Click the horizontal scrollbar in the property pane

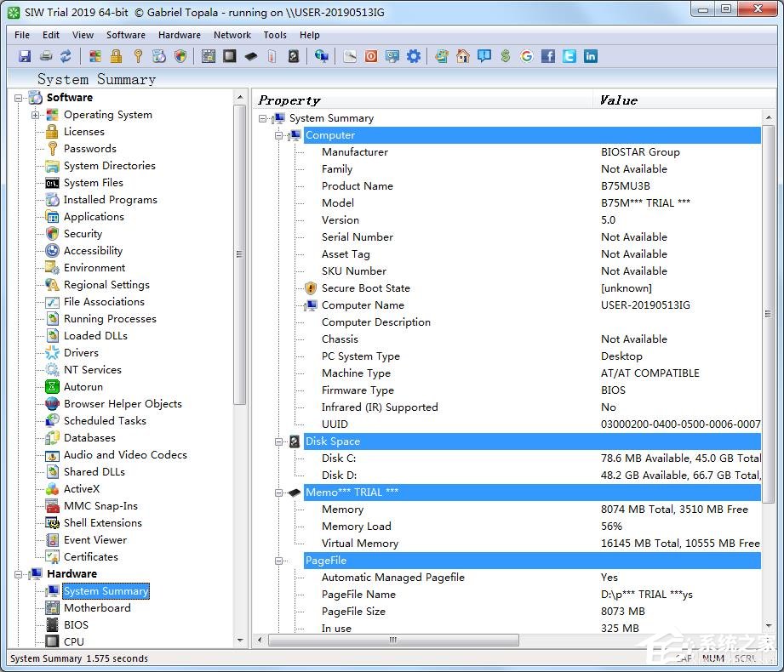coord(392,640)
